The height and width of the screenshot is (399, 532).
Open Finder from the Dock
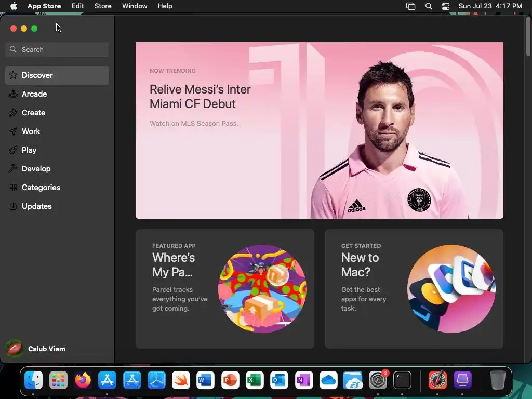(x=34, y=380)
